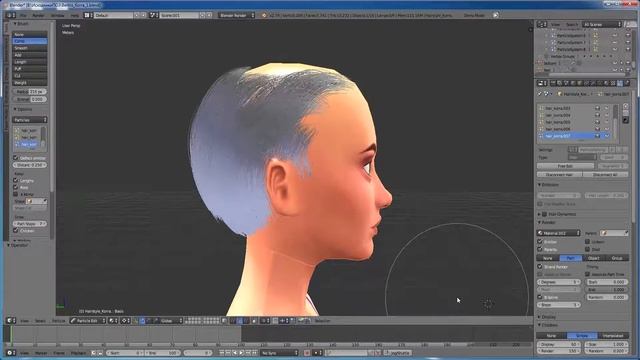Screen dimensions: 640x360
Task: Open the Particles properties tab icon
Action: click(x=620, y=83)
